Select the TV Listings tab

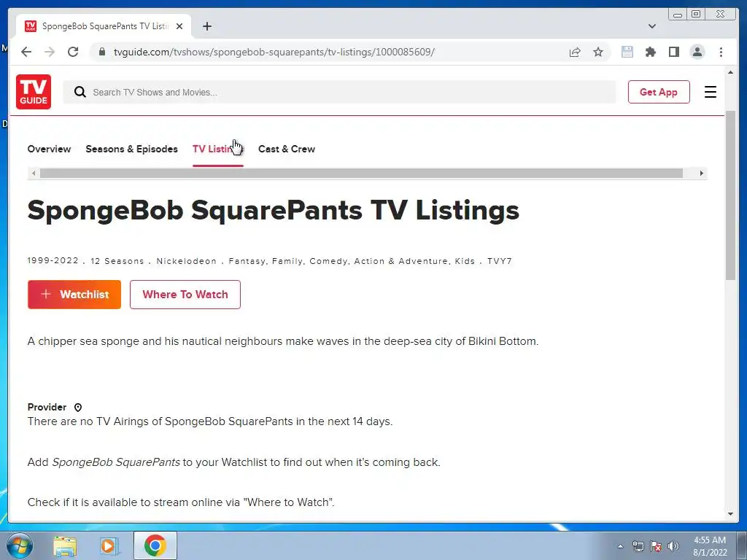tap(217, 149)
